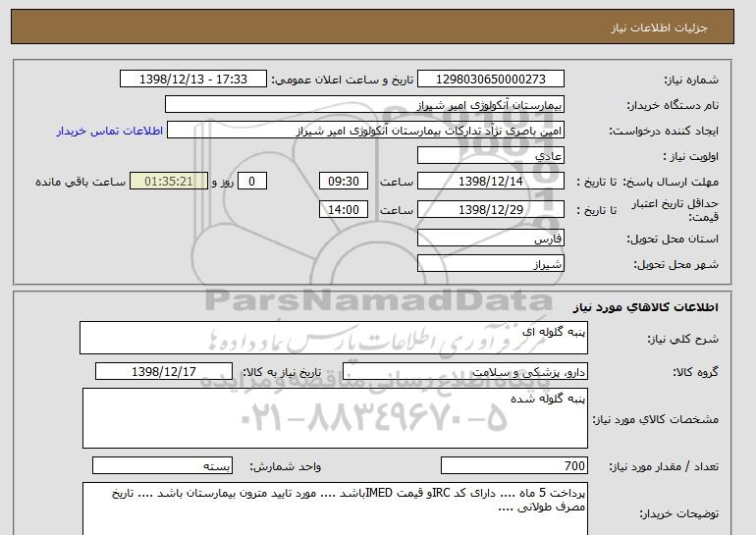756x535 pixels.
Task: Click the label توضیحات خریدار
Action: pyautogui.click(x=678, y=513)
